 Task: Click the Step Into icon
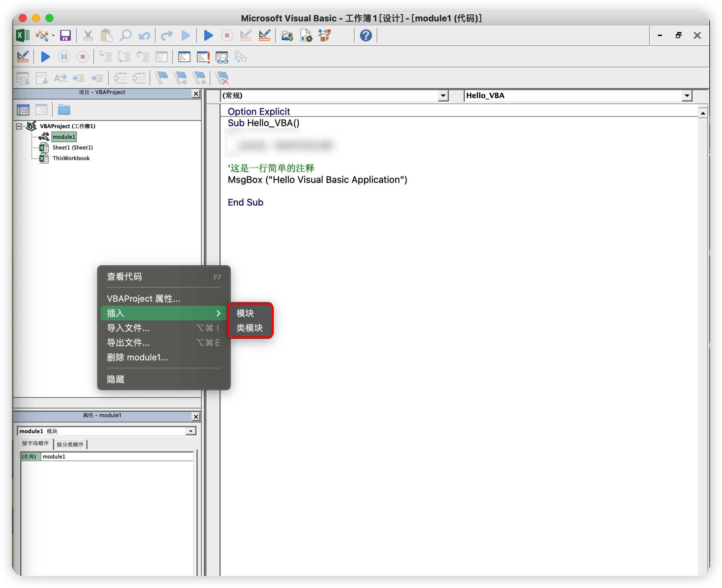pos(106,57)
